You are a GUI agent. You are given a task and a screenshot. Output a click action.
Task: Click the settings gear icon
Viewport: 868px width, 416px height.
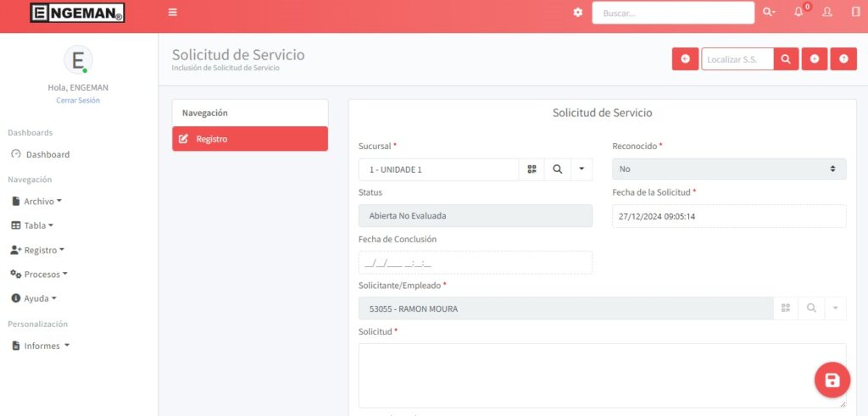(578, 12)
